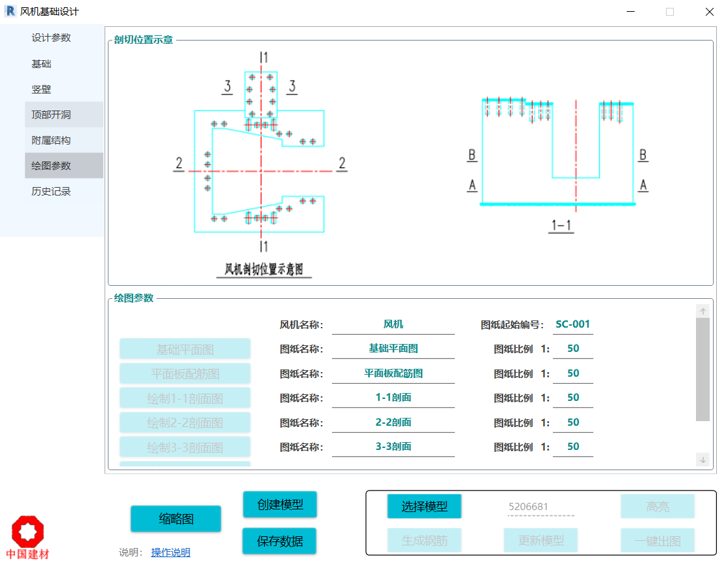Click the 平面板配筋图 drawing button
This screenshot has height=565, width=728.
pos(185,373)
